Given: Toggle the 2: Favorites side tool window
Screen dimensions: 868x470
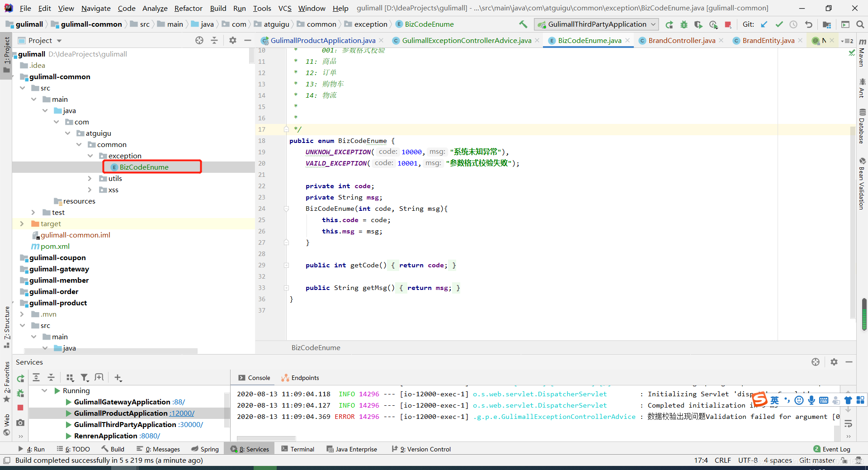Looking at the screenshot, I should pos(6,381).
